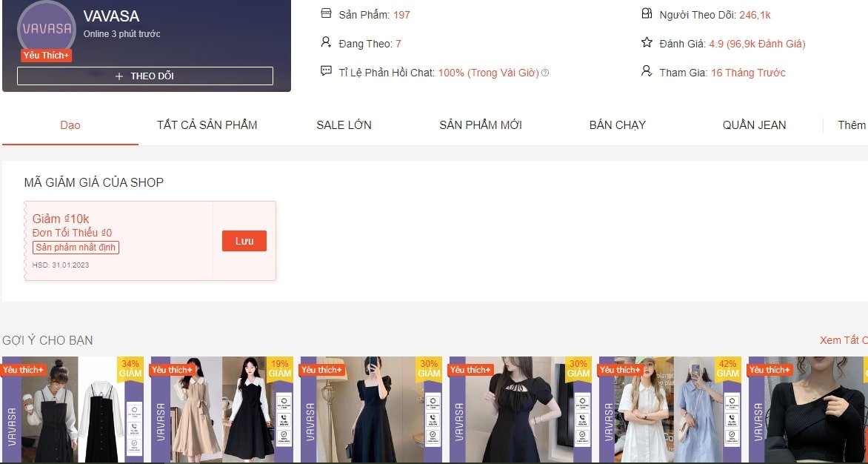The image size is (868, 464).
Task: Click the VAVASA shop avatar logo
Action: coord(47,30)
